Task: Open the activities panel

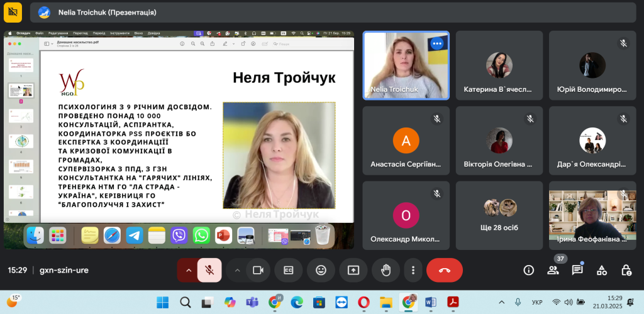Action: (x=602, y=270)
